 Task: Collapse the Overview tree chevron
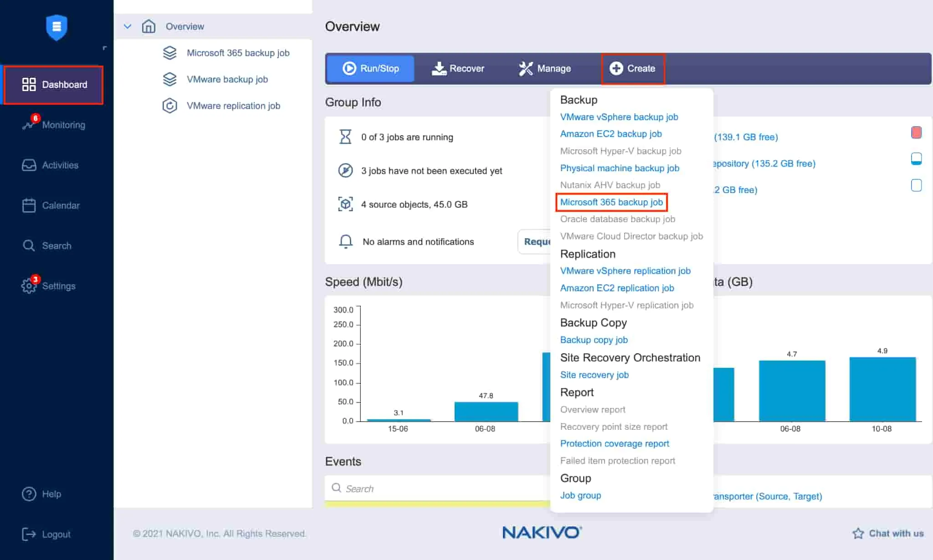point(128,26)
